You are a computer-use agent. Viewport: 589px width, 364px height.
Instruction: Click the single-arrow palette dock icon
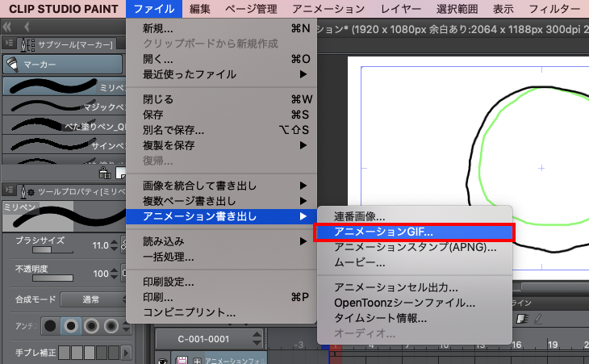coord(27,27)
